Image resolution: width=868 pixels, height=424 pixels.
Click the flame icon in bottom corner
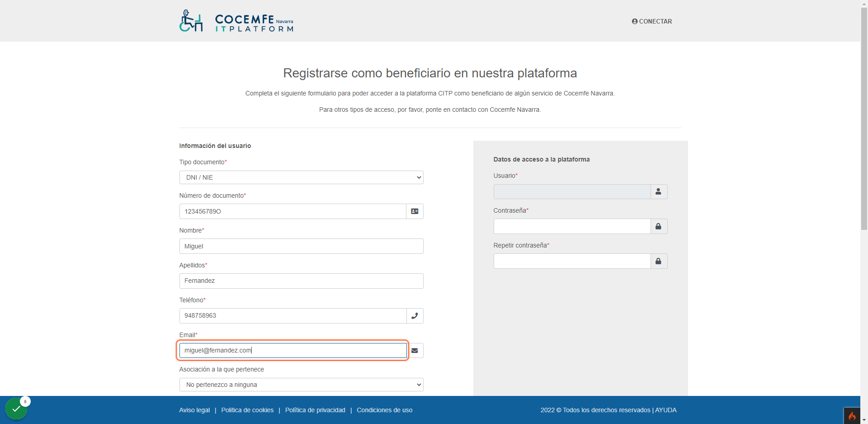click(852, 416)
